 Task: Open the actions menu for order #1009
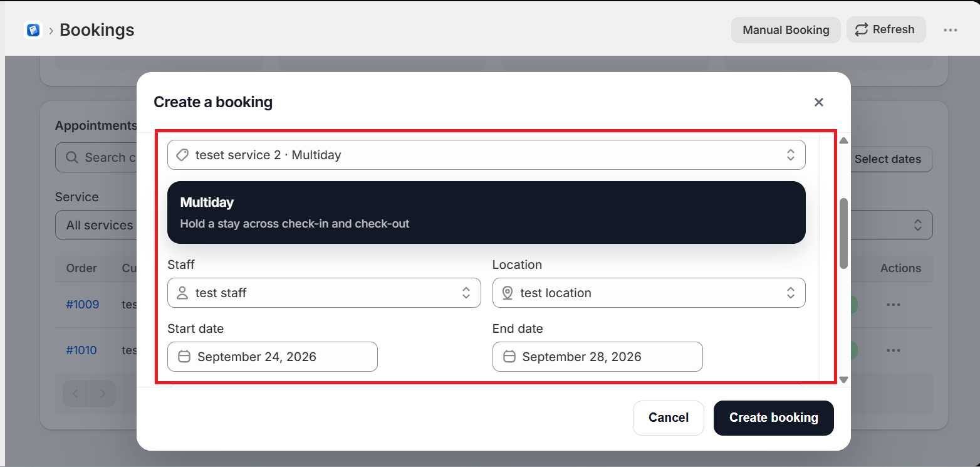pos(894,305)
